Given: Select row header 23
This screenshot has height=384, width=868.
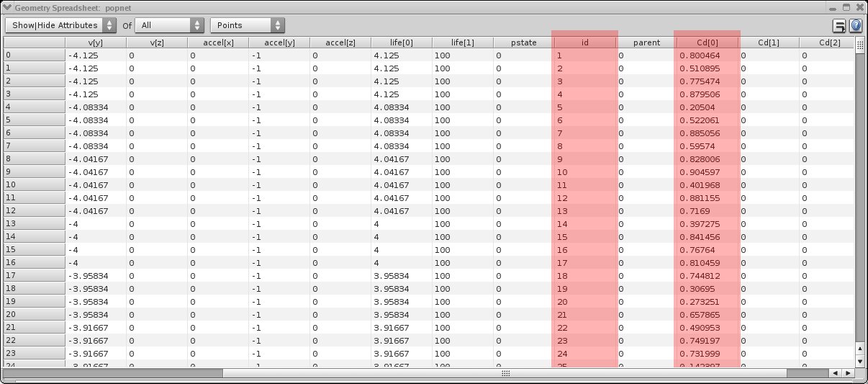Looking at the screenshot, I should pos(33,353).
